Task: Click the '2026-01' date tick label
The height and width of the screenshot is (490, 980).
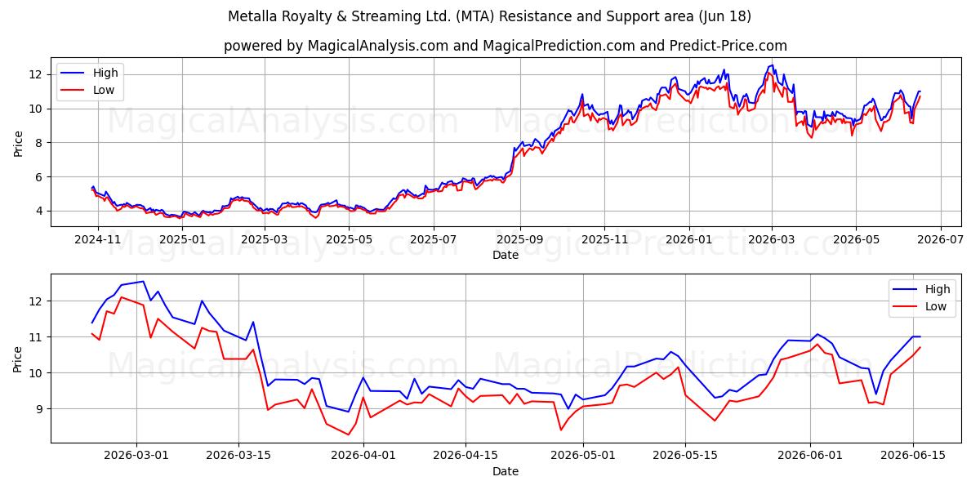Action: 688,239
